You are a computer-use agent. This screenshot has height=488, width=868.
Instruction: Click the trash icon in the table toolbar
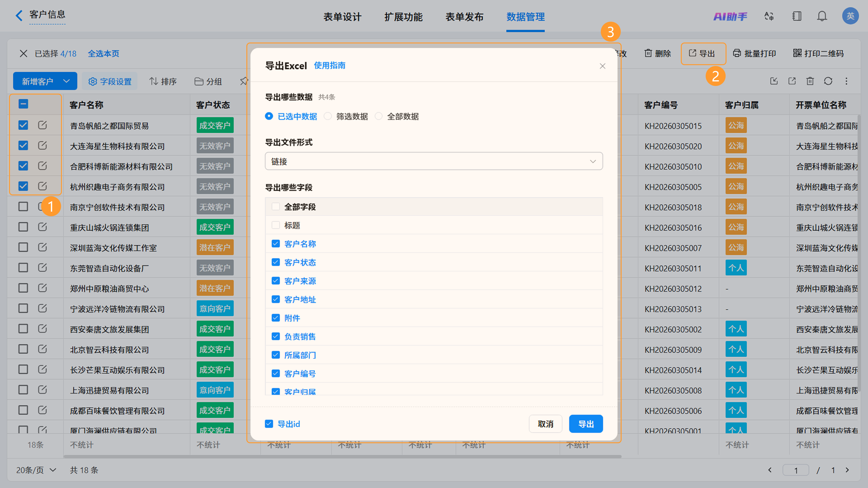(x=810, y=81)
